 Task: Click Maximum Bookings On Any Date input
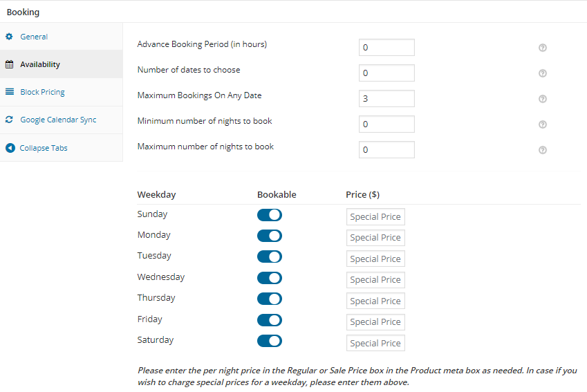tap(386, 99)
